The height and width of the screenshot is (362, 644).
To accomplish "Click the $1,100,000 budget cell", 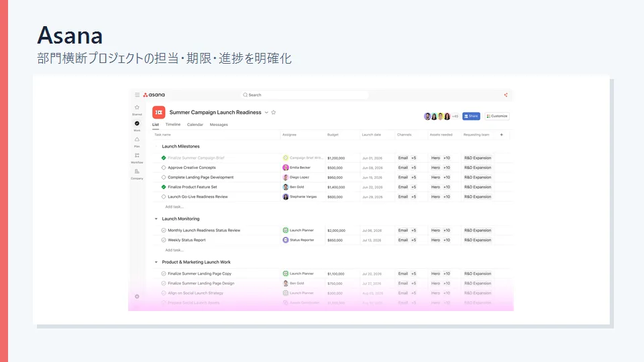I will [x=336, y=274].
